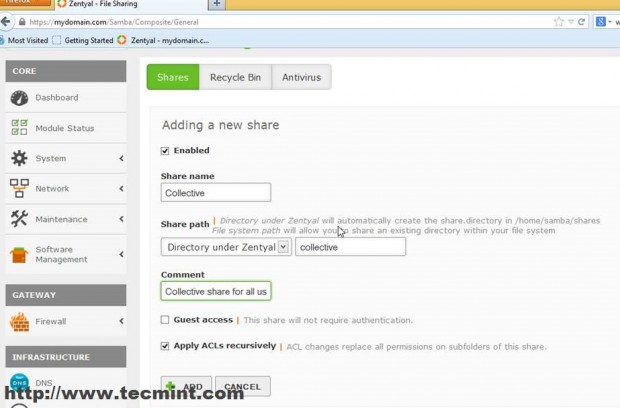This screenshot has height=408, width=620.
Task: Expand the Network menu arrow
Action: coord(121,189)
